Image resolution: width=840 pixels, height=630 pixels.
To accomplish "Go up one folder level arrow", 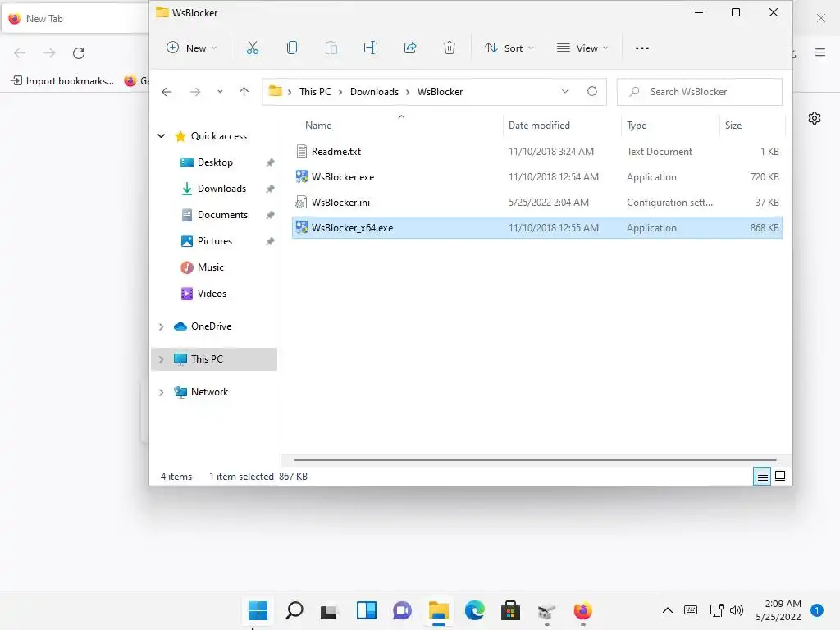I will 244,92.
